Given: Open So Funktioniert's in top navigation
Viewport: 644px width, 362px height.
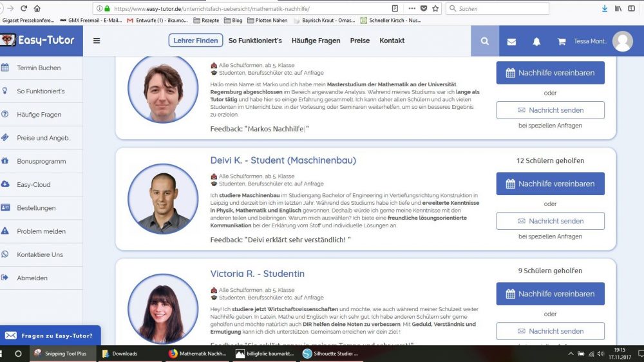Looking at the screenshot, I should coord(255,41).
